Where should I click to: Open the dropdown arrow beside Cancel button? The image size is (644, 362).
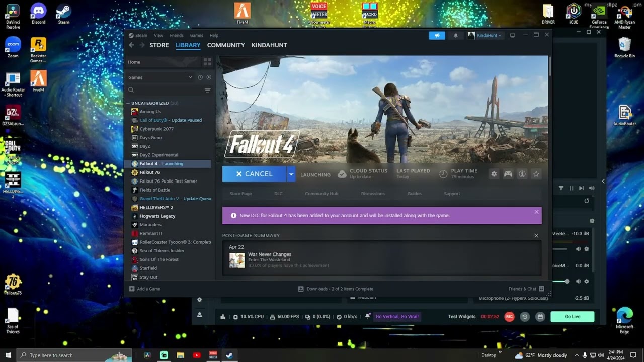pos(290,174)
